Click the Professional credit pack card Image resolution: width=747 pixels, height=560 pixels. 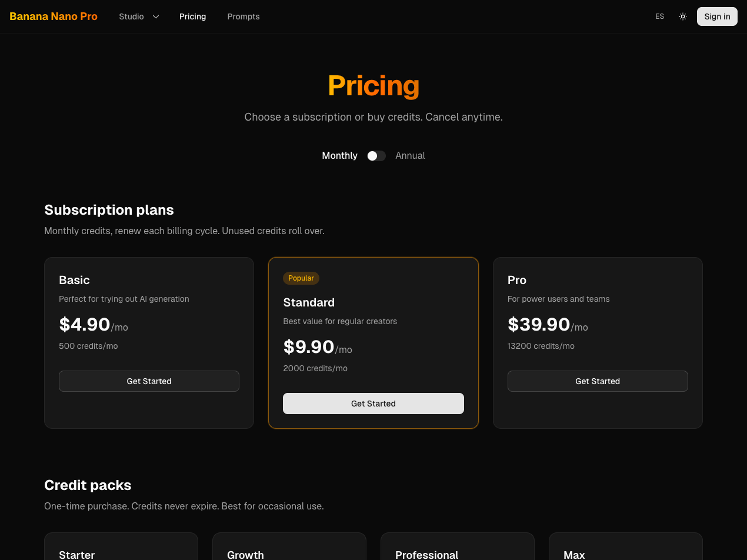click(457, 547)
